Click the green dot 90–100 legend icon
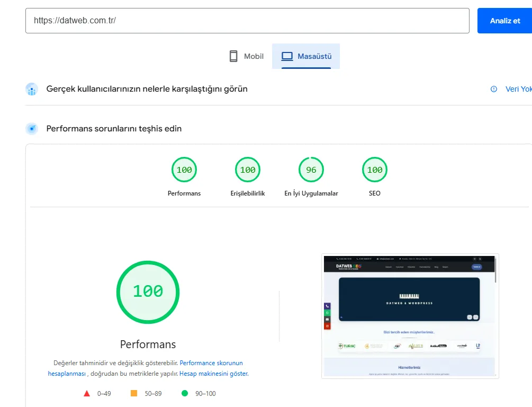Screen dimensions: 532x407 [185, 393]
